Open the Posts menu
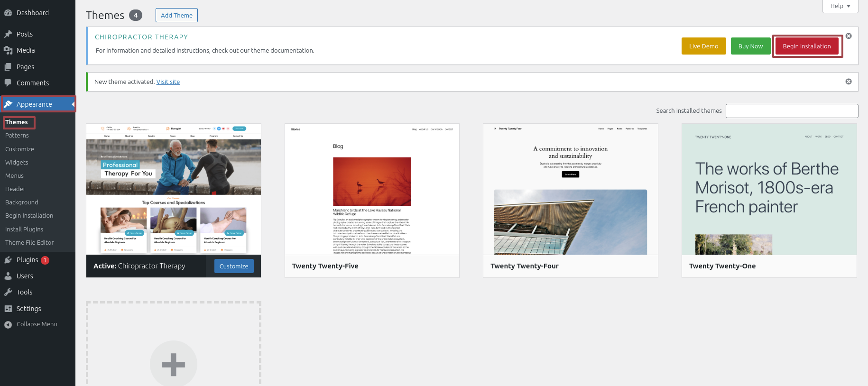This screenshot has width=868, height=386. 37,34
